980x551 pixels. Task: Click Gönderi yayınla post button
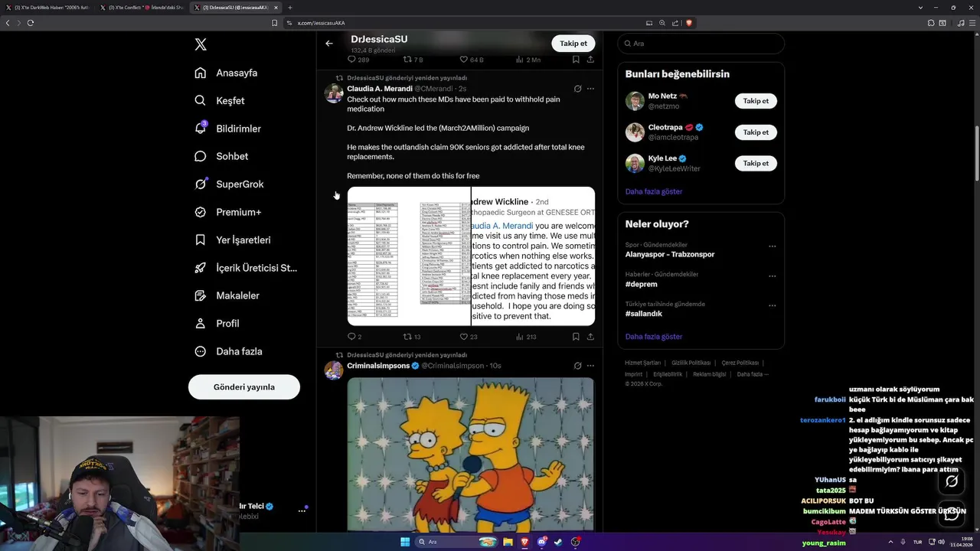coord(244,387)
